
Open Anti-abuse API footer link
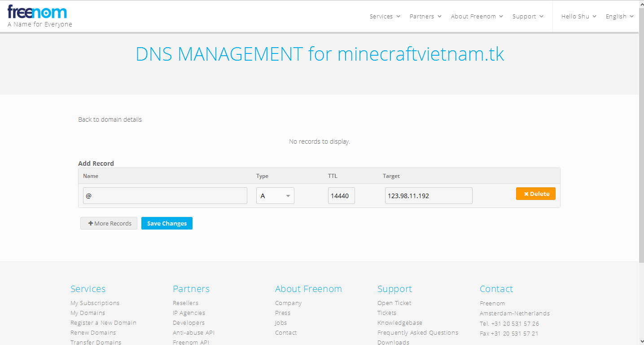[x=194, y=333]
